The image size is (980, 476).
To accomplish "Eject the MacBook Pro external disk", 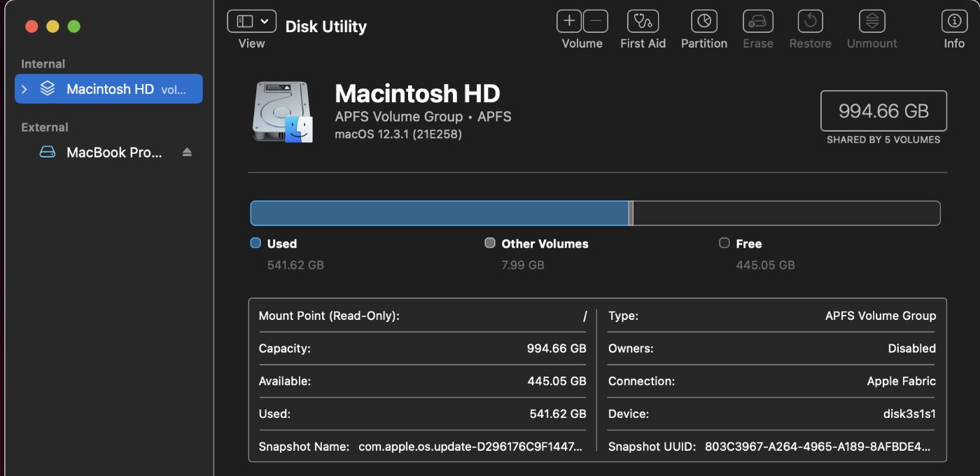I will click(x=187, y=152).
